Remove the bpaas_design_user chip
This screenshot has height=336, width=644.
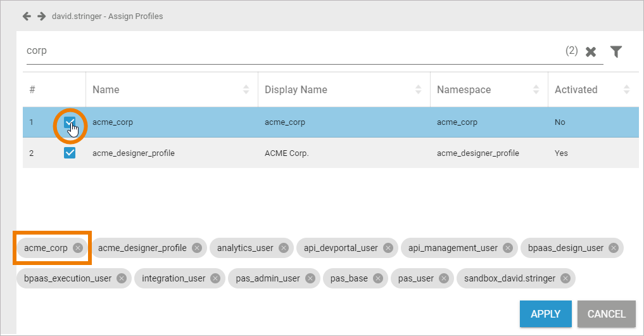click(x=613, y=248)
